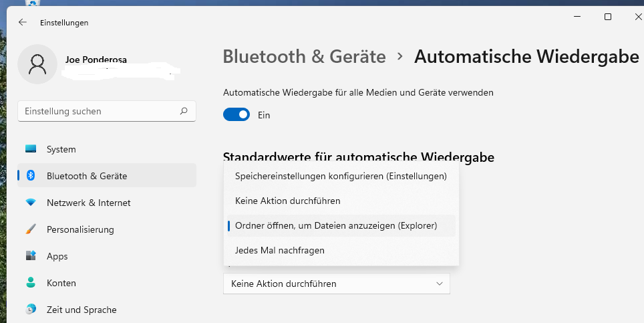644x323 pixels.
Task: Click the Netzwerk & Internet wifi icon
Action: (31, 203)
